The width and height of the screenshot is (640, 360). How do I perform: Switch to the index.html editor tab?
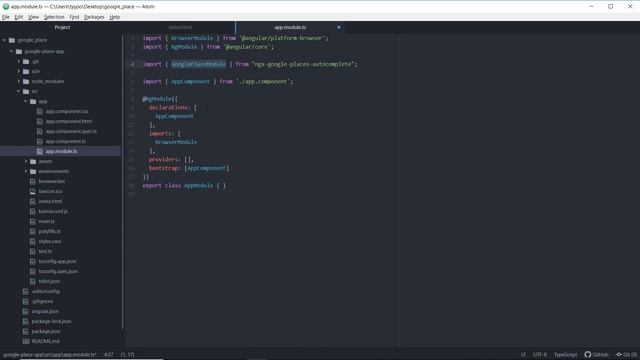point(180,27)
